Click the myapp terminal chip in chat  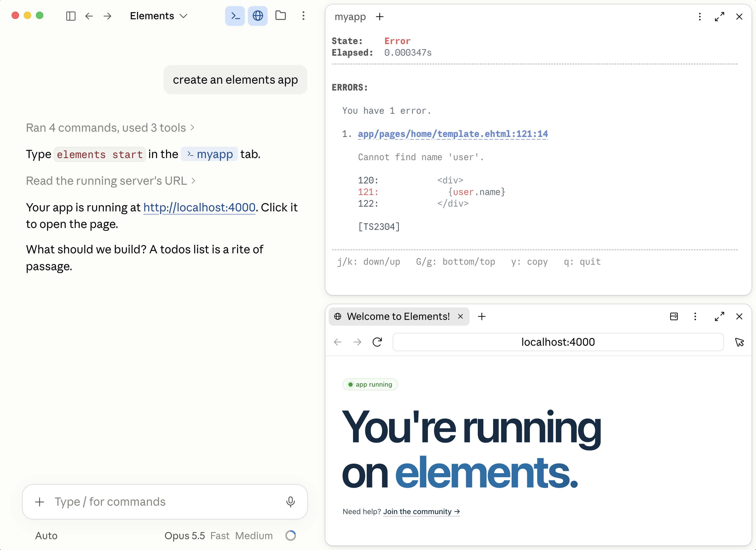[209, 154]
